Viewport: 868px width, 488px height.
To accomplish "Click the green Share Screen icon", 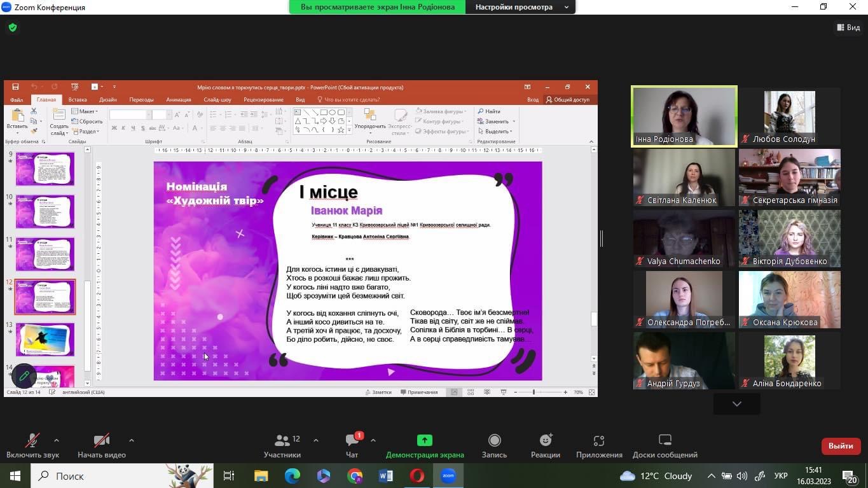I will 424,440.
